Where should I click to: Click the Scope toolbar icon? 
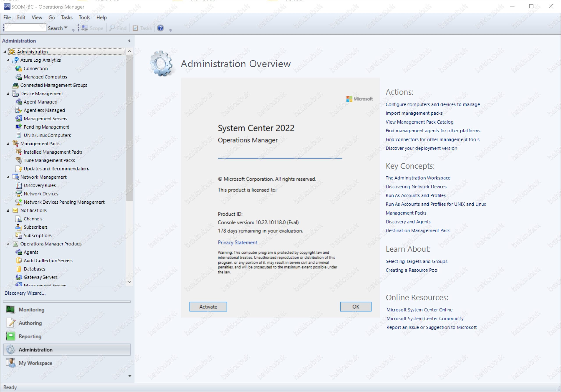(x=85, y=28)
